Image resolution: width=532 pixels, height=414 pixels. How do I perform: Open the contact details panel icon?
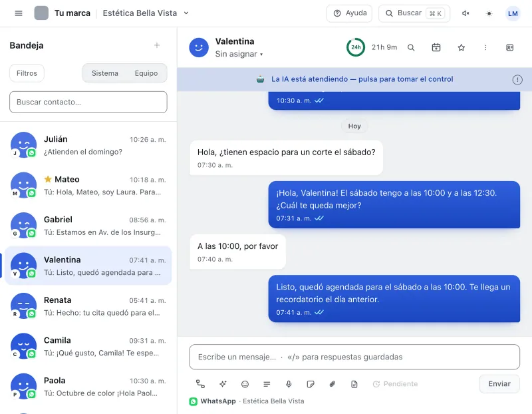pos(509,47)
